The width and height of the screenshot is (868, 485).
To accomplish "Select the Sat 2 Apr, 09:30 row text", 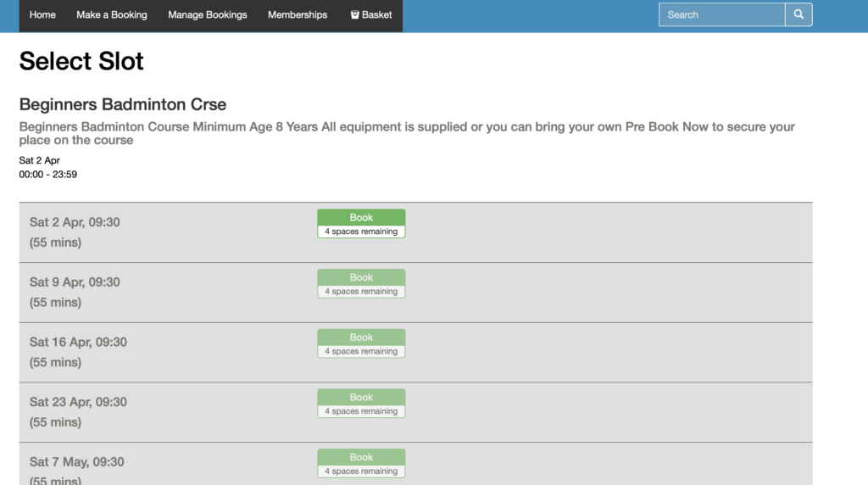I will pos(75,222).
